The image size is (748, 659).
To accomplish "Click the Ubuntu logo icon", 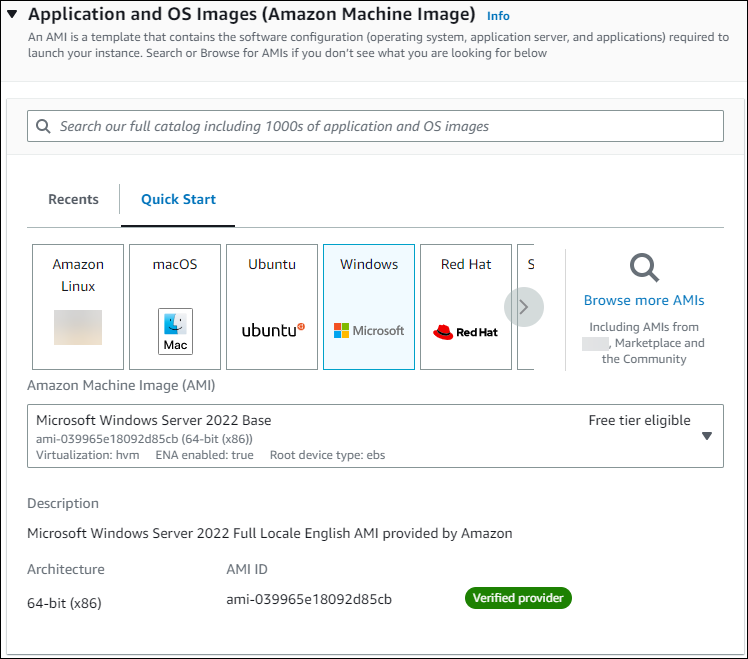I will pos(272,330).
